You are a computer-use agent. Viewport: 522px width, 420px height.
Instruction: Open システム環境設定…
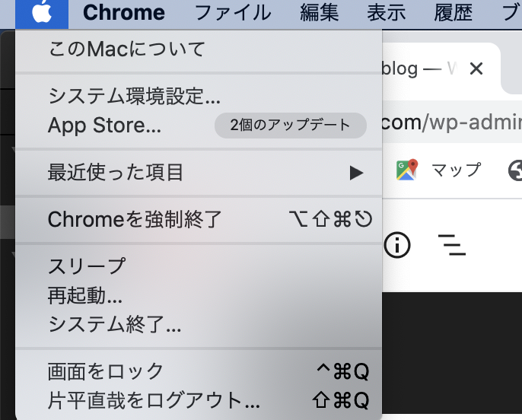199,96
